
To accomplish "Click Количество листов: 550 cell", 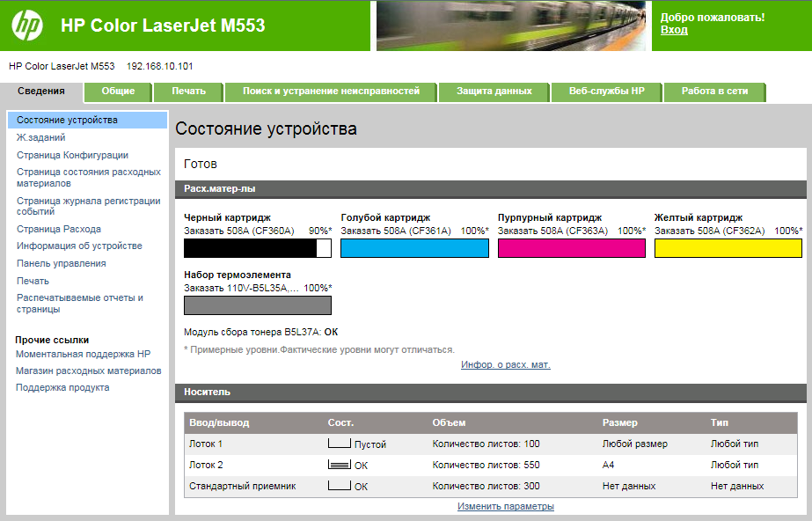I will click(x=486, y=465).
